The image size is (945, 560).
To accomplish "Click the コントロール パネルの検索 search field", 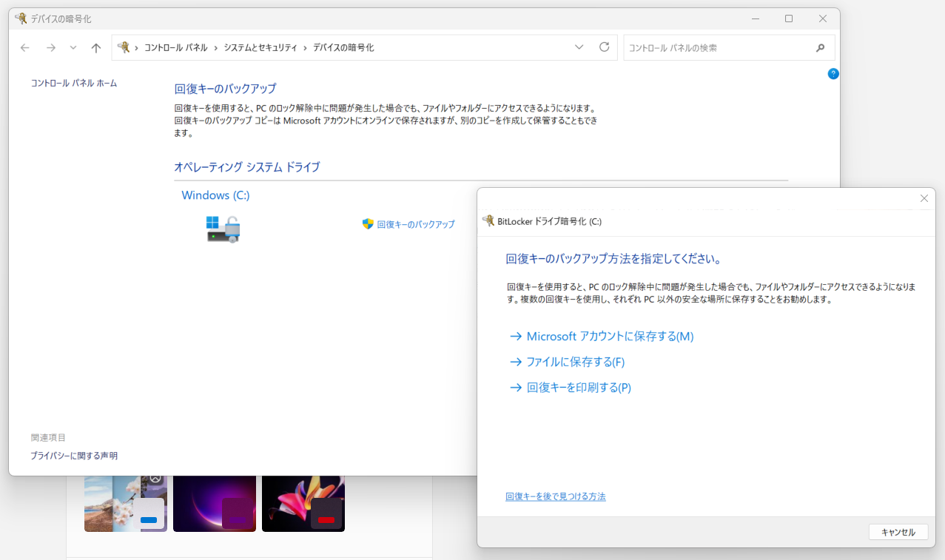I will tap(729, 47).
